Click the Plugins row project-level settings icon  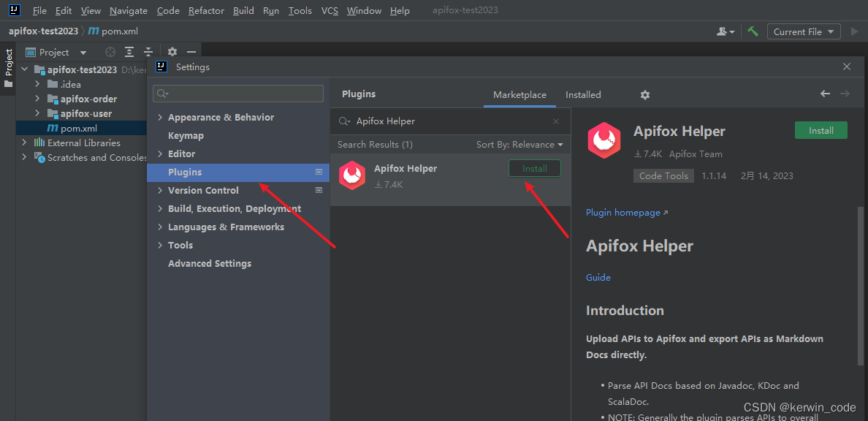(319, 172)
